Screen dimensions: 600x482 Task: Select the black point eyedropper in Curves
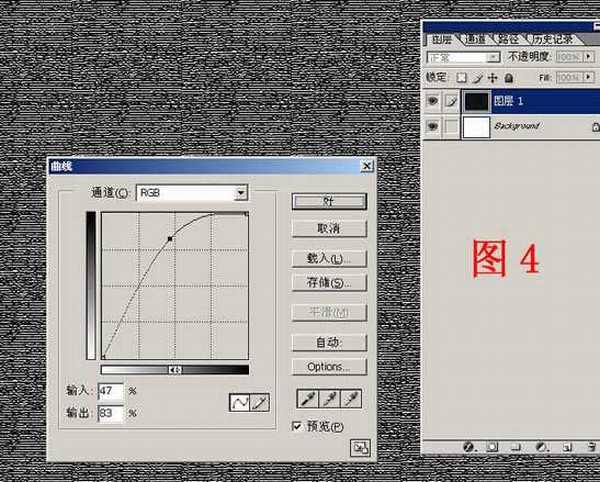(x=308, y=400)
